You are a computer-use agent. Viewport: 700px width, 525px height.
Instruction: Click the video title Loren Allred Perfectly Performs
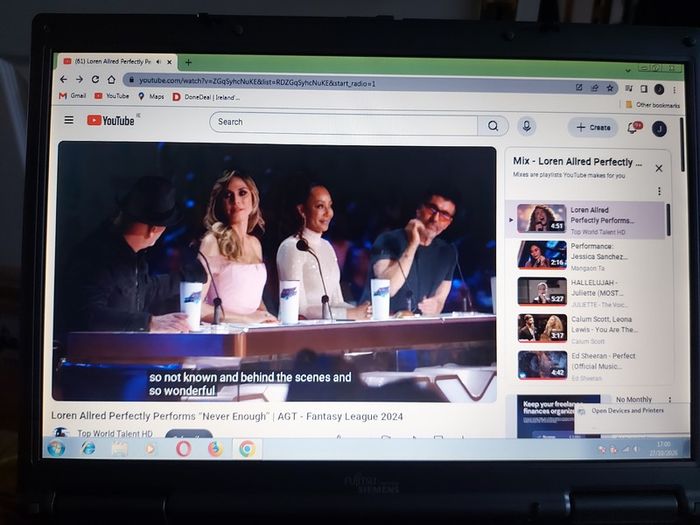coord(227,416)
